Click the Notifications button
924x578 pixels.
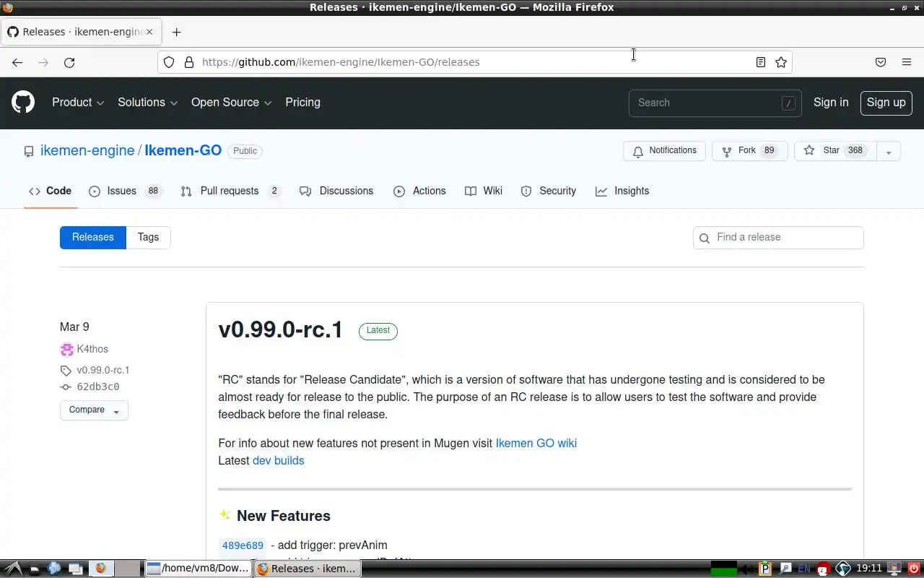(664, 151)
